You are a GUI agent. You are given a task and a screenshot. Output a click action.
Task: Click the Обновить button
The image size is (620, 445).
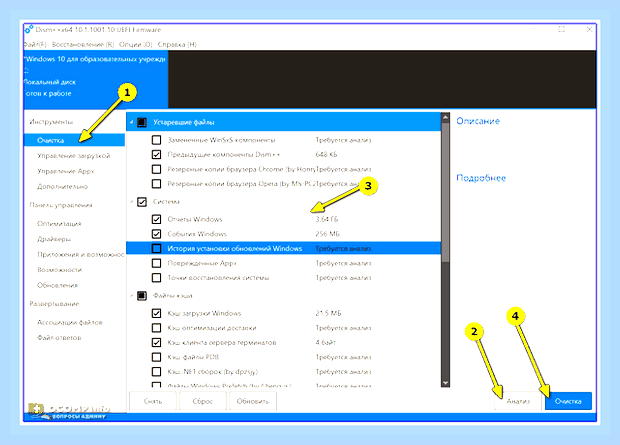coord(253,401)
